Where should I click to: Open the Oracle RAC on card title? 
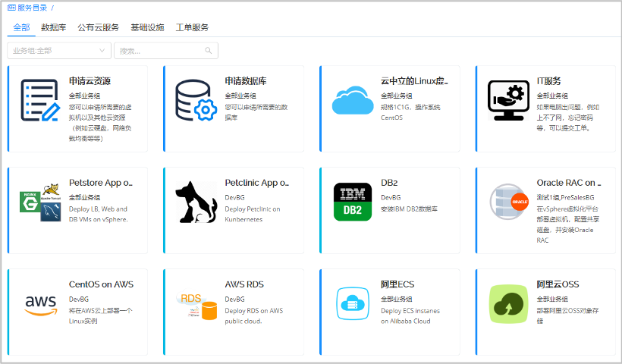(569, 183)
